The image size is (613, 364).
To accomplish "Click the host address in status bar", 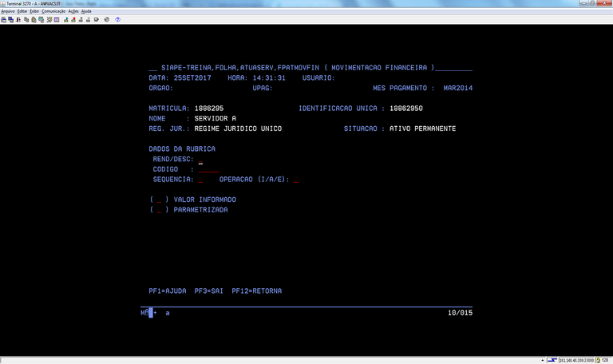I will point(576,360).
